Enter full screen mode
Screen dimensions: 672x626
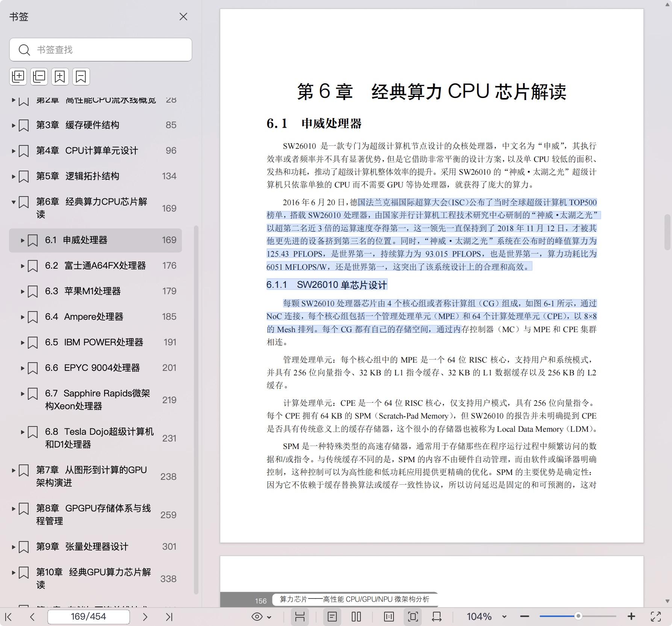pos(656,617)
